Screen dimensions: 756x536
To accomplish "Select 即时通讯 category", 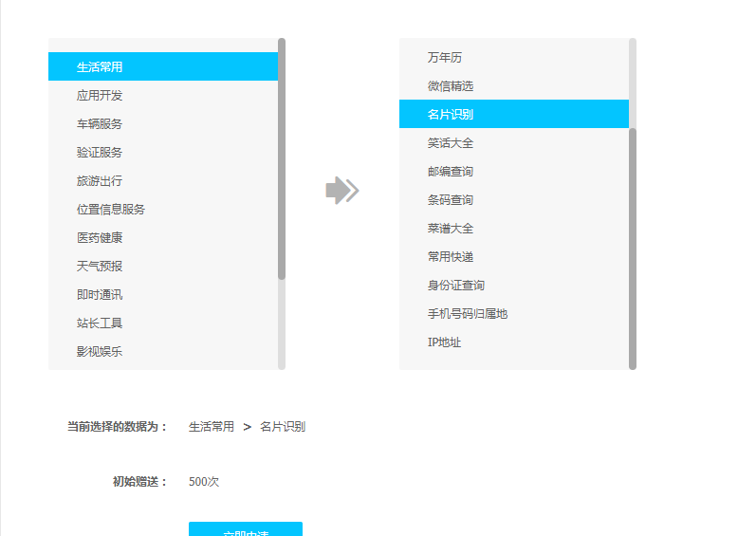I will (100, 295).
